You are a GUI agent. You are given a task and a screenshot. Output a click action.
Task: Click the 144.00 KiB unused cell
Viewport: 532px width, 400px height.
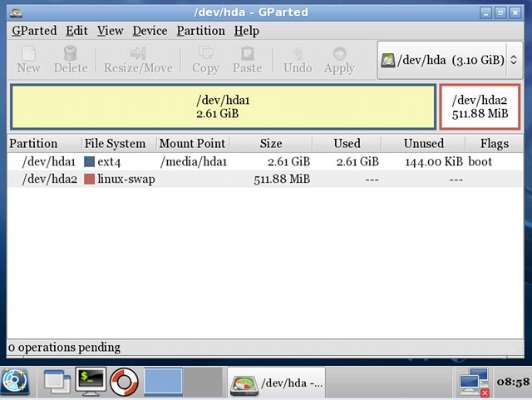coord(434,161)
